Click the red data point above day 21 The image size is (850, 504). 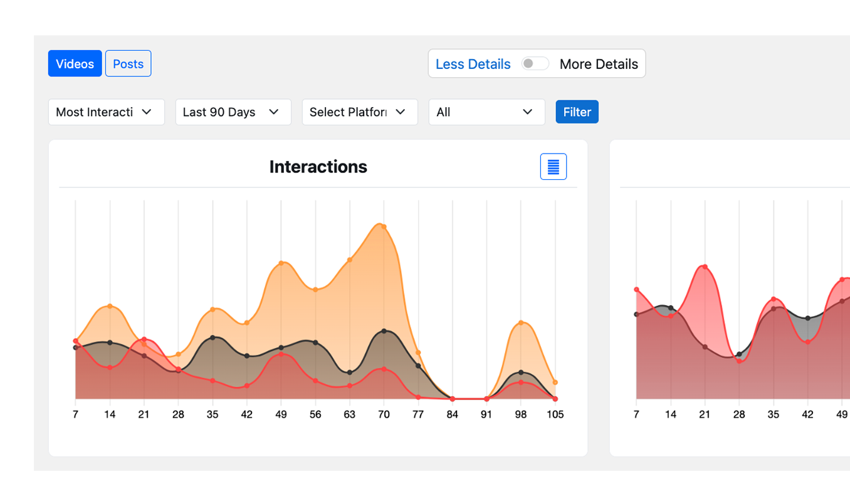(144, 337)
